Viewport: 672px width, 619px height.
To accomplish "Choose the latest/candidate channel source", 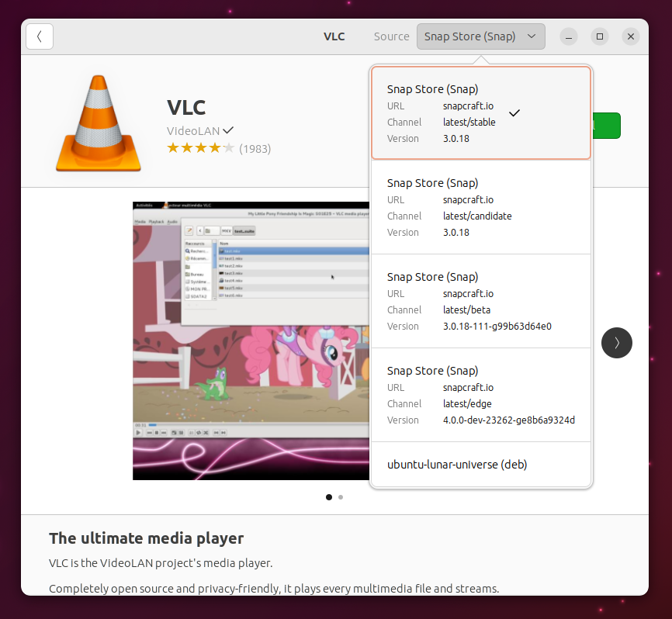I will [x=481, y=207].
